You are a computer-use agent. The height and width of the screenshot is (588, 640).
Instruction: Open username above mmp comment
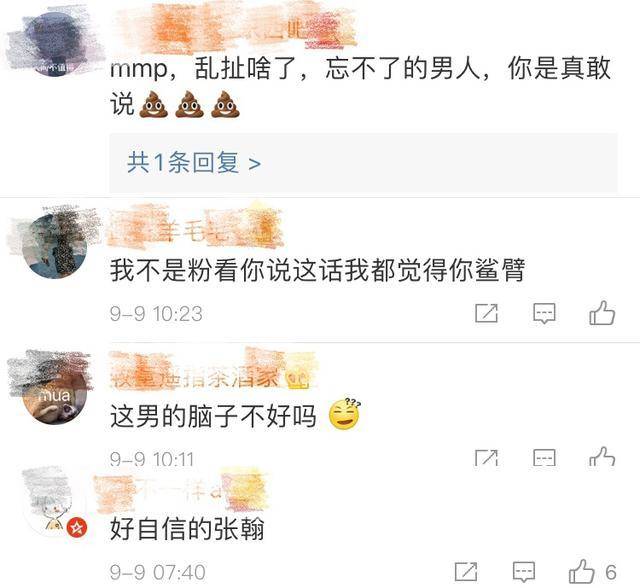tap(233, 31)
